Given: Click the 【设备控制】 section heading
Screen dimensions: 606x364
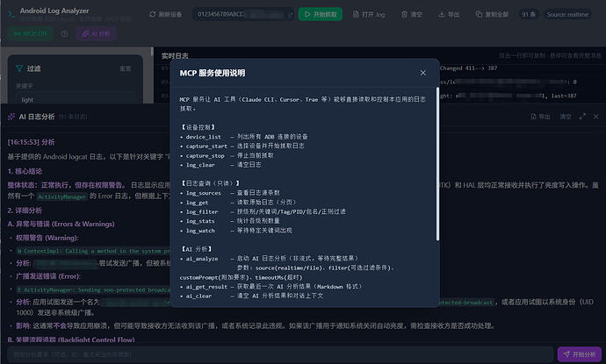Looking at the screenshot, I should coord(198,127).
